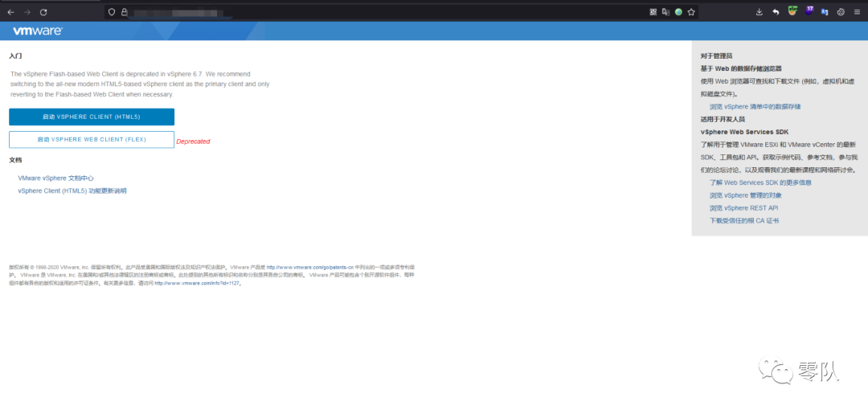This screenshot has height=410, width=868.
Task: Launch vSphere Web Client (FLEX)
Action: 92,140
